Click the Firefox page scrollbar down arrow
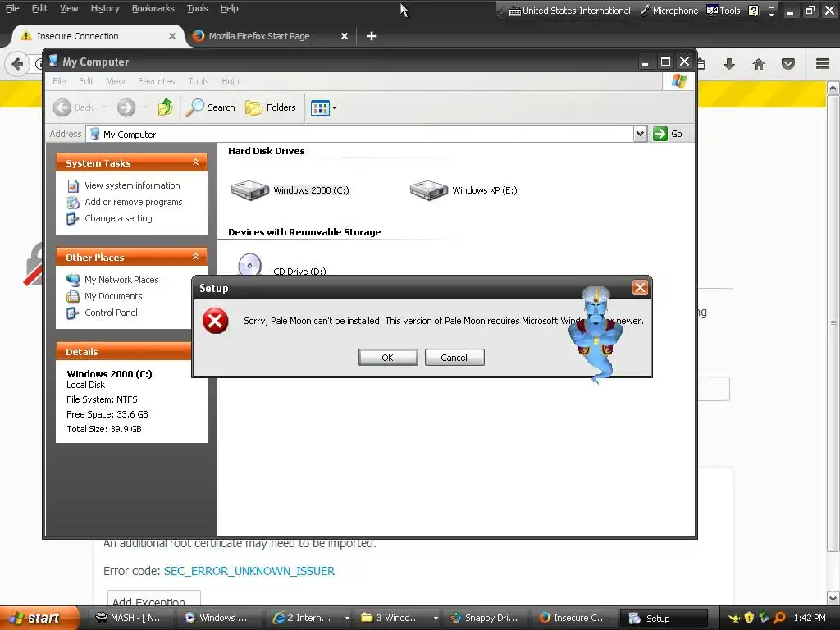The height and width of the screenshot is (630, 840). point(833,598)
